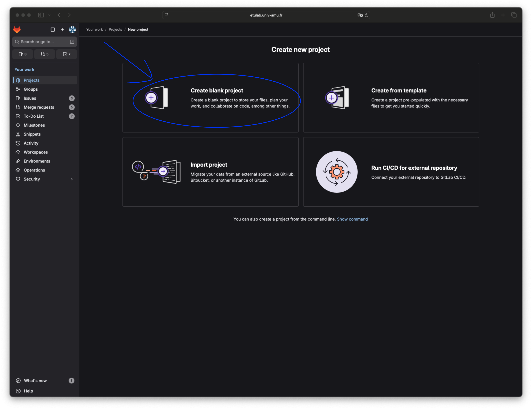This screenshot has width=532, height=409.
Task: Expand the Security sidebar section
Action: point(72,179)
